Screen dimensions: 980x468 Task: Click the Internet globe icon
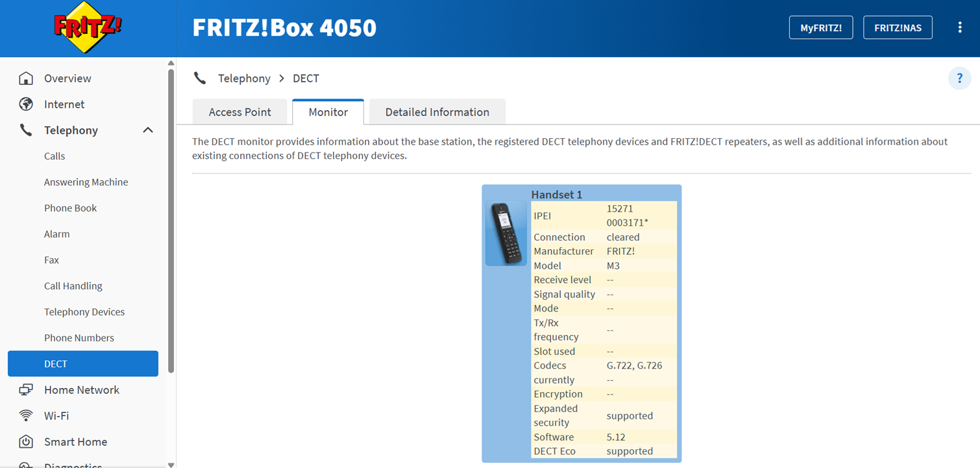pyautogui.click(x=26, y=105)
